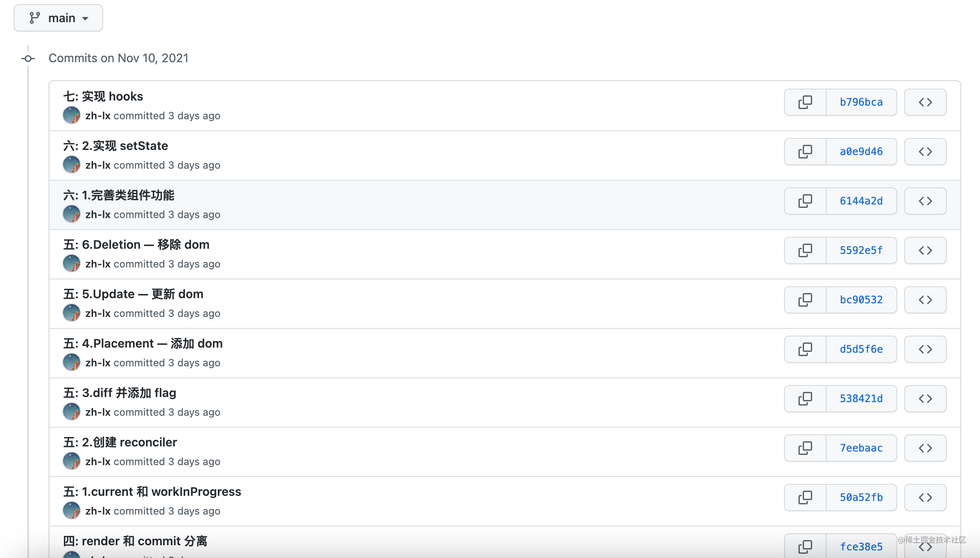
Task: Copy full SHA for commit a0e9d46
Action: pos(805,152)
